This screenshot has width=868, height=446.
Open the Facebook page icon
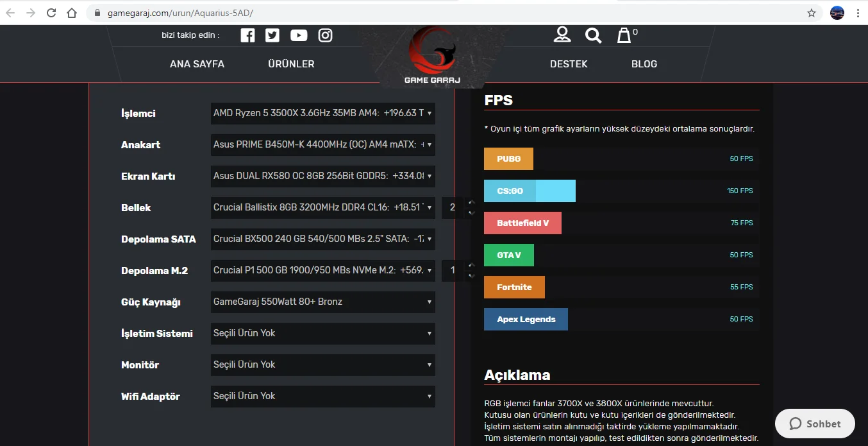pyautogui.click(x=247, y=35)
